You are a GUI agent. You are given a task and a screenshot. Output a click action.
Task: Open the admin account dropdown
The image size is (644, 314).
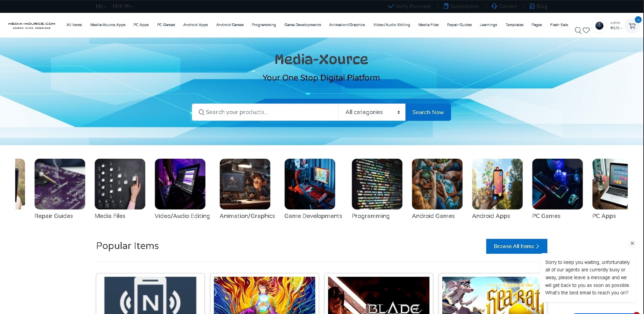point(616,26)
